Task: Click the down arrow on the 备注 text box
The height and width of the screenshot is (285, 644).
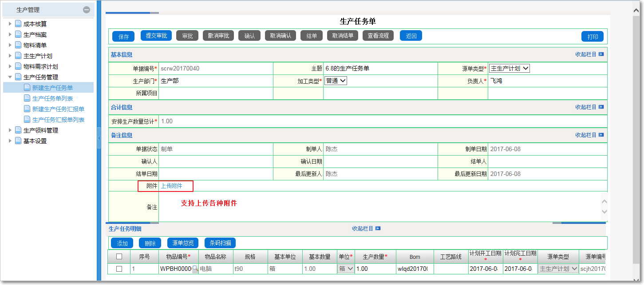Action: click(x=604, y=212)
